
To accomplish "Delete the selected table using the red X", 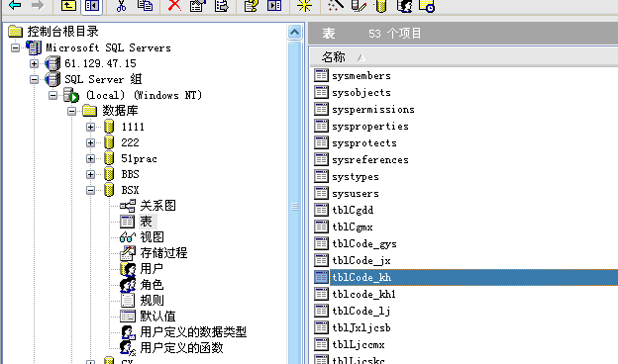I will 174,6.
